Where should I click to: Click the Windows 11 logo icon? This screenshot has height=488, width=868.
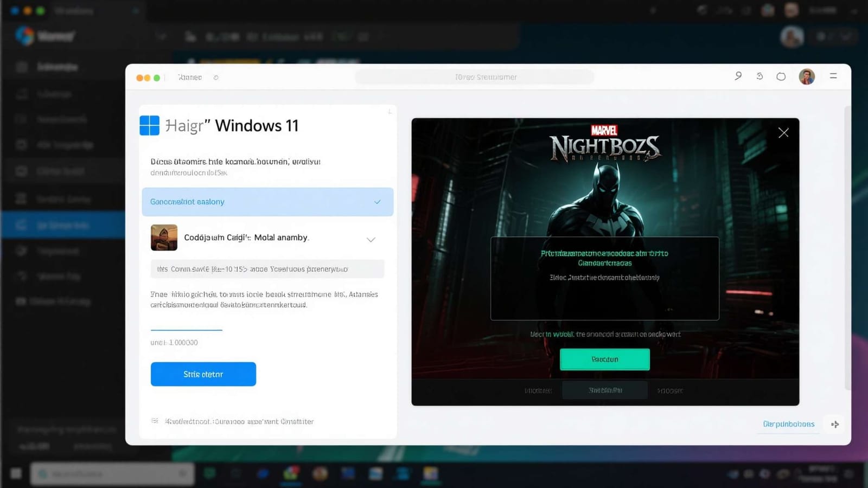(x=149, y=125)
